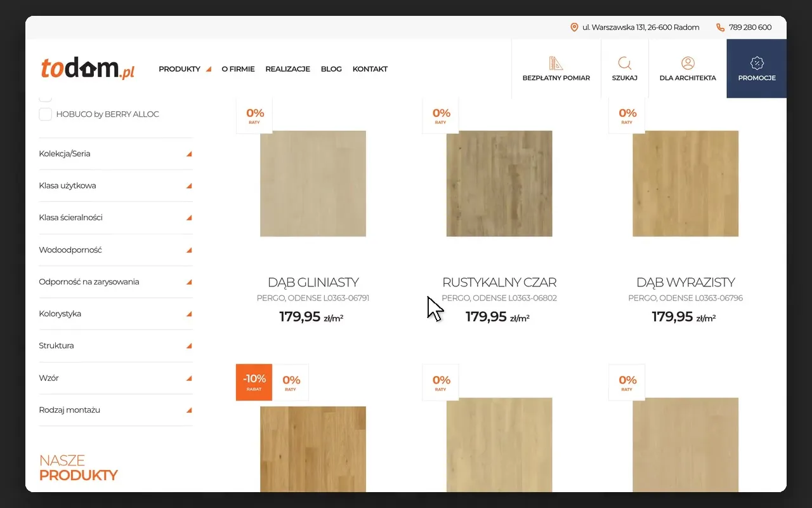The height and width of the screenshot is (508, 812).
Task: Expand the Kolekcja/Seria filter
Action: click(115, 154)
